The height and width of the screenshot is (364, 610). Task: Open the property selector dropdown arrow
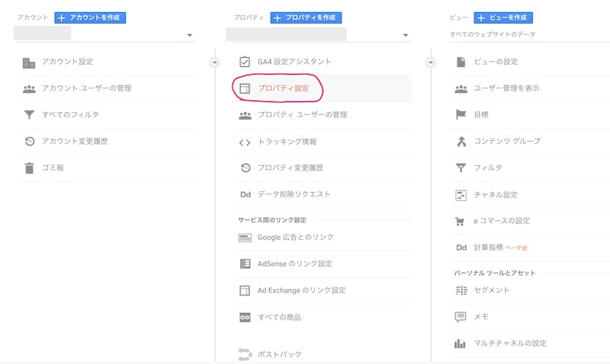point(406,35)
